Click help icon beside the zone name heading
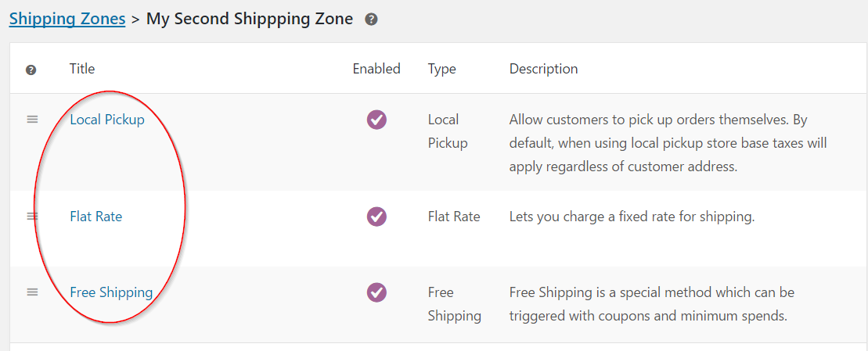Screen dimensions: 868x351 coord(371,20)
